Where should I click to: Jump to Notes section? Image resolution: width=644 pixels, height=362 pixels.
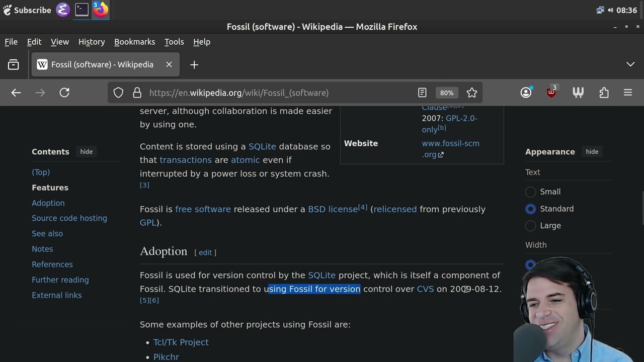[x=42, y=249]
